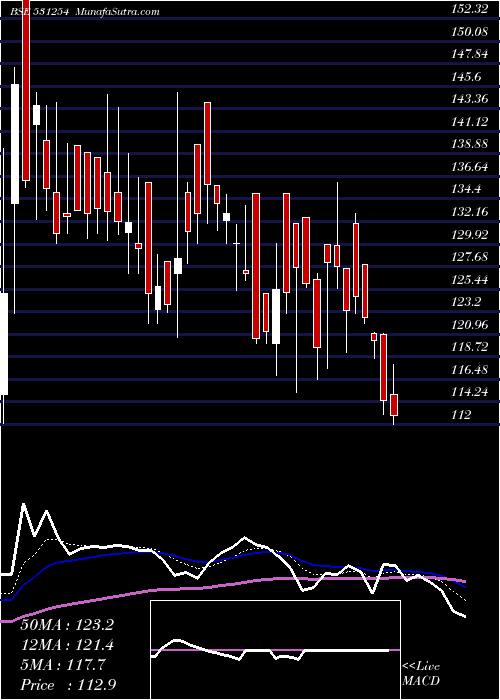This screenshot has width=500, height=700.
Task: Click the 125.44 price axis label
Action: point(470,280)
